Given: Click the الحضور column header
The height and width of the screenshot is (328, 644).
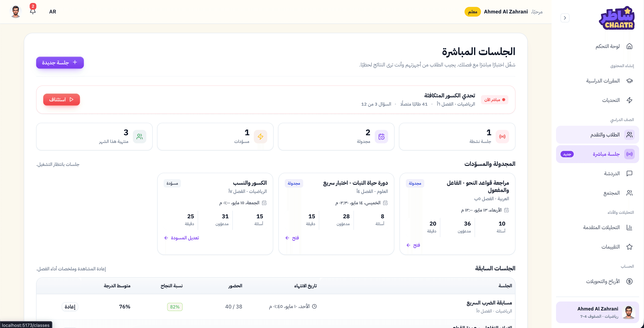Looking at the screenshot, I should tap(235, 286).
